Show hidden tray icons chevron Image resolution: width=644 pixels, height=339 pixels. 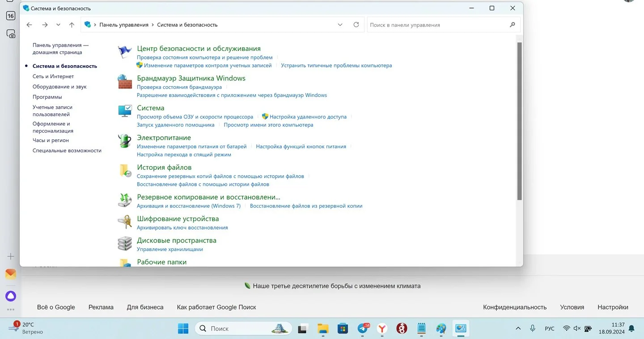[x=518, y=328]
